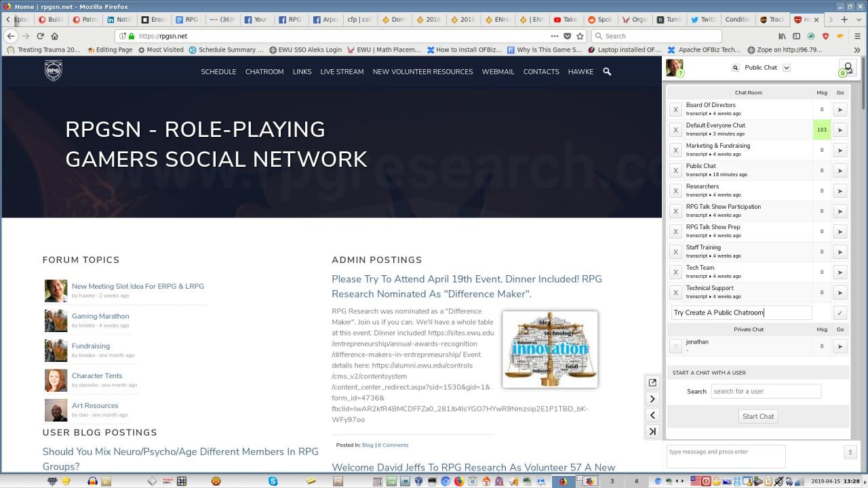Open the SCHEDULE menu item

[x=218, y=71]
